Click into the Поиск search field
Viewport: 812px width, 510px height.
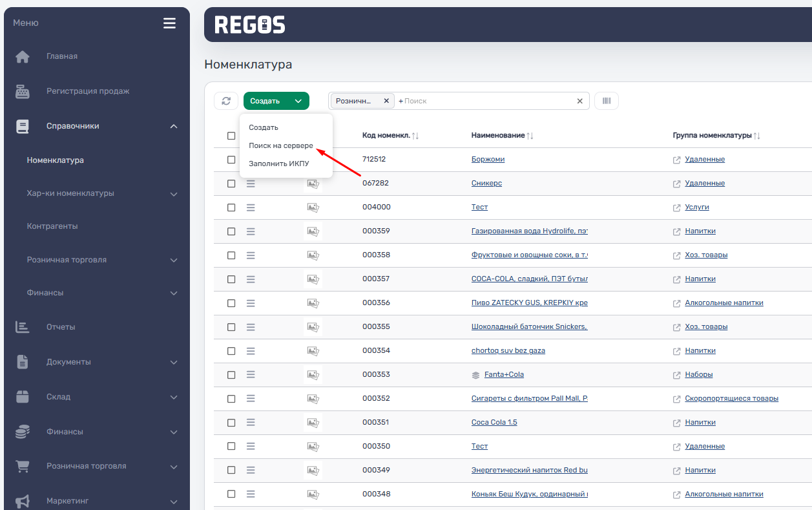(484, 101)
